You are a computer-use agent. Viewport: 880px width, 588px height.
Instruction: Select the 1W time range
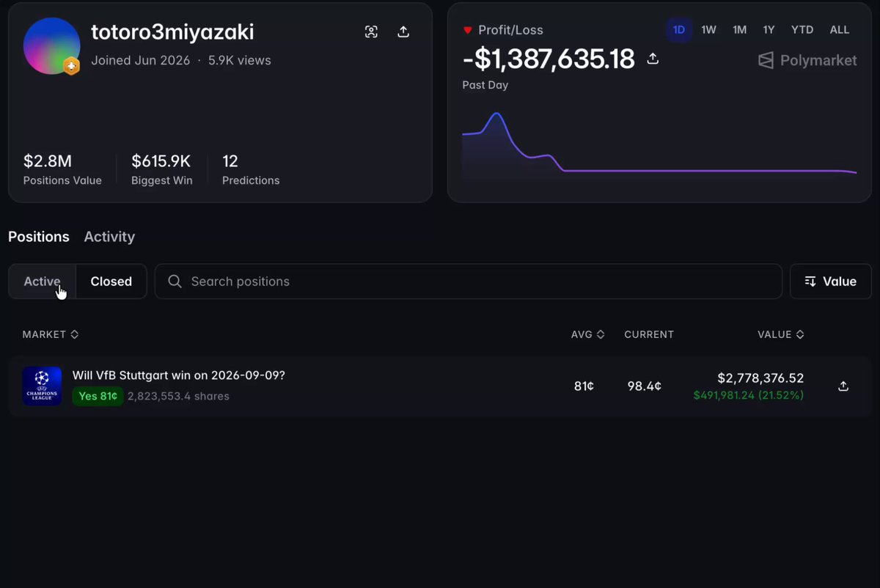pyautogui.click(x=708, y=30)
